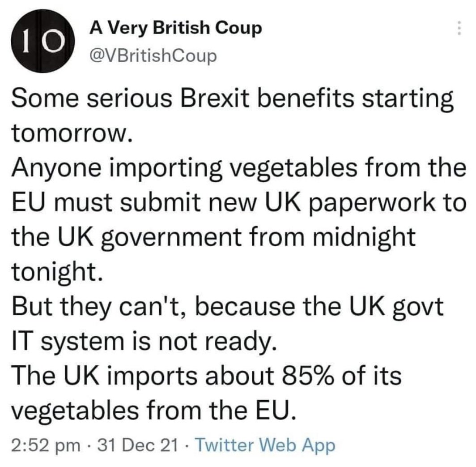
Task: Click the black '10' door profile avatar
Action: tap(43, 41)
